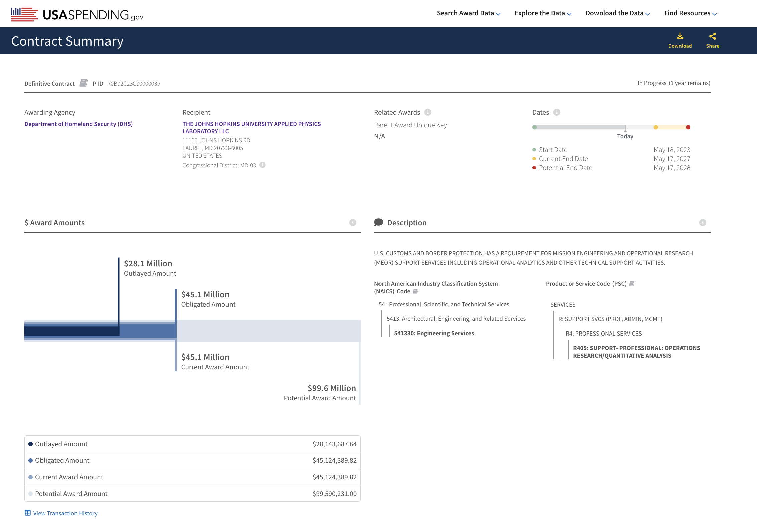The image size is (757, 532).
Task: Click May 17, 2028 potential end date
Action: (x=672, y=168)
